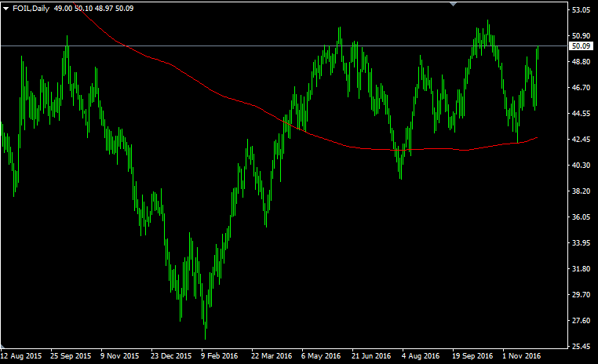Click the FOIL,Daily chart title text
The width and height of the screenshot is (598, 364).
(x=31, y=9)
